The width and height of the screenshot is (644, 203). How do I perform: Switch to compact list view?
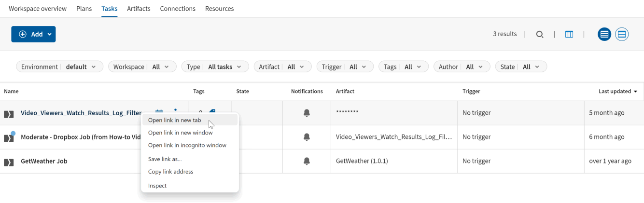click(x=604, y=34)
